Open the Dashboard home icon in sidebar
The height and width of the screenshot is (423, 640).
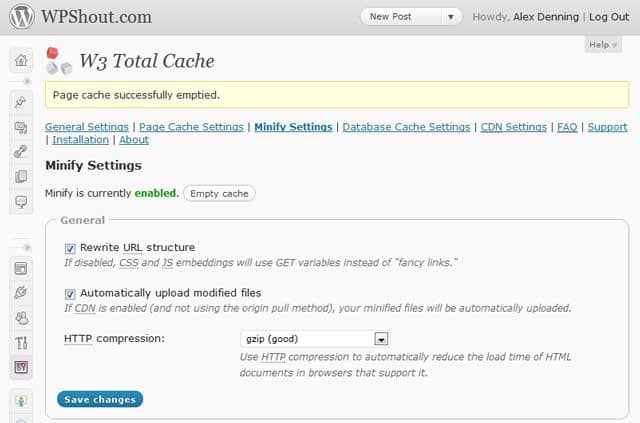coord(20,60)
